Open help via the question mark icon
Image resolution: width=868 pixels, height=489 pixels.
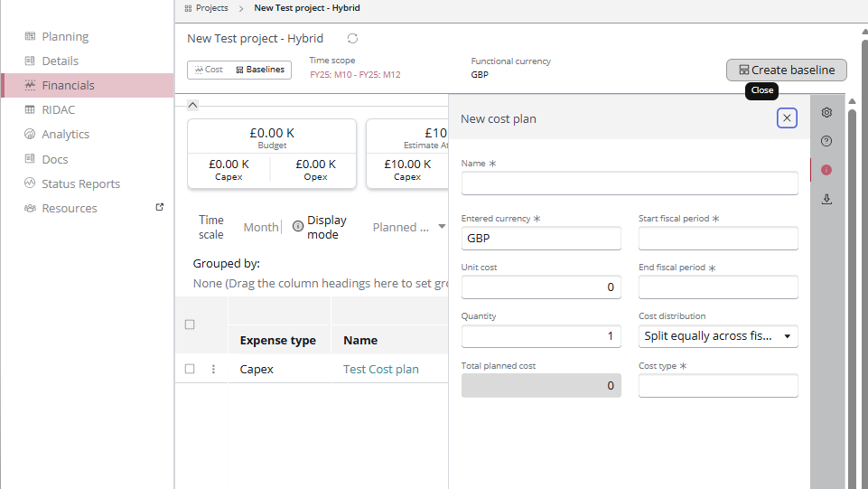tap(826, 141)
